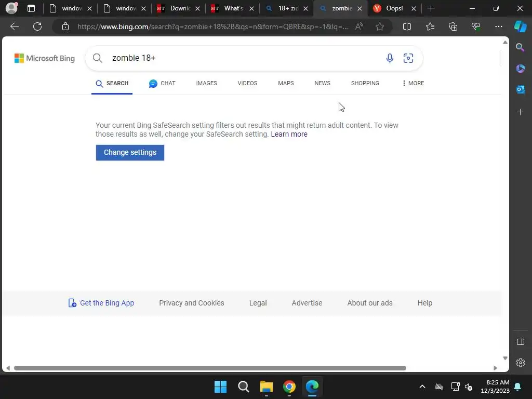Viewport: 532px width, 399px height.
Task: Open Outlook in the sidebar
Action: pyautogui.click(x=520, y=89)
